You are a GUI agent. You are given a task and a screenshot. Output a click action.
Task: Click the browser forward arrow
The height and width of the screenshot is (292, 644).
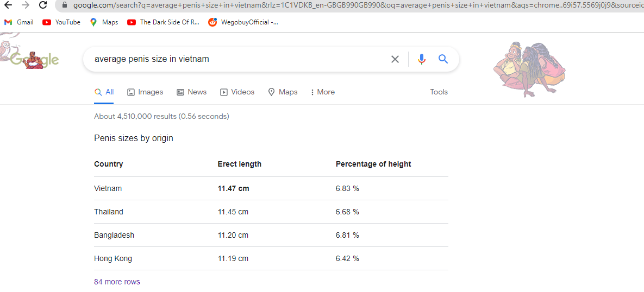25,5
